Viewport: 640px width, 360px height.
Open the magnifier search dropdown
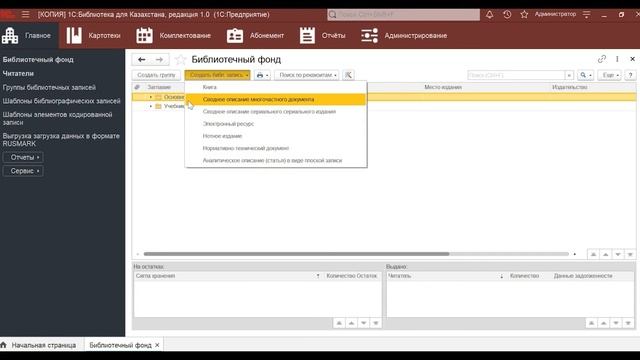pyautogui.click(x=586, y=75)
